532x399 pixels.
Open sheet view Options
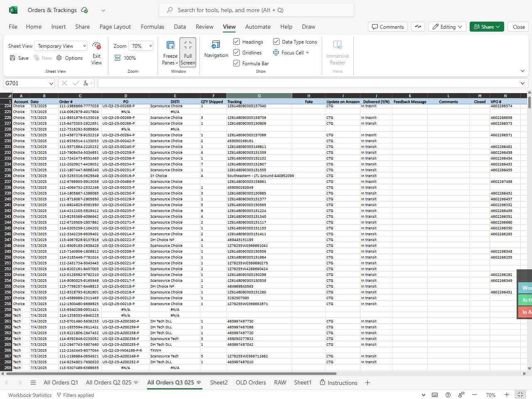click(69, 58)
